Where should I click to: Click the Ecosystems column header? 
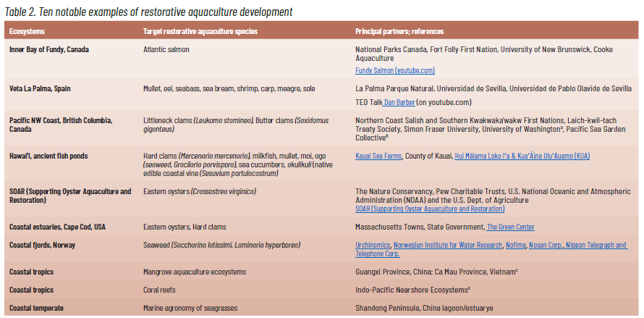point(27,31)
